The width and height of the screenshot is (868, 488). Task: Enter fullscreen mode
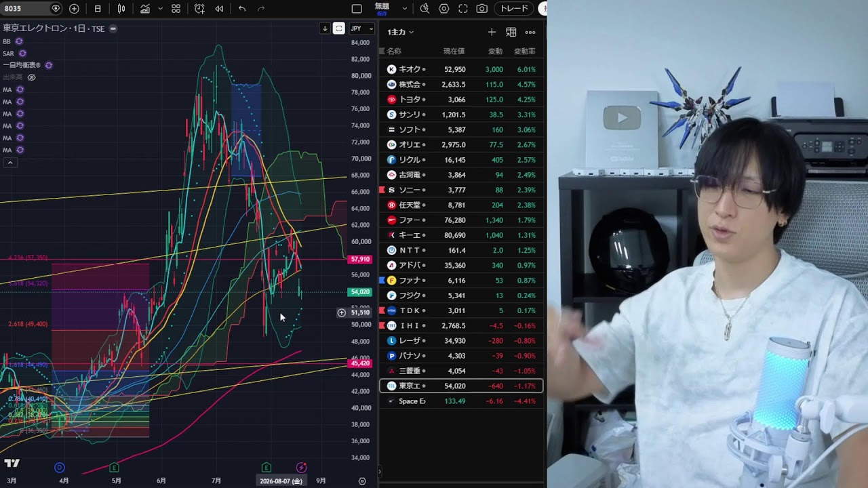(x=463, y=9)
